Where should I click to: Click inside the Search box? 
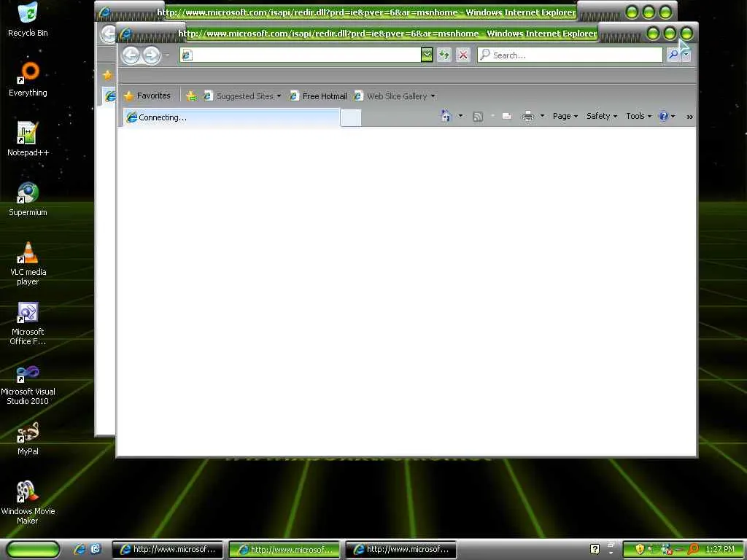pos(570,55)
